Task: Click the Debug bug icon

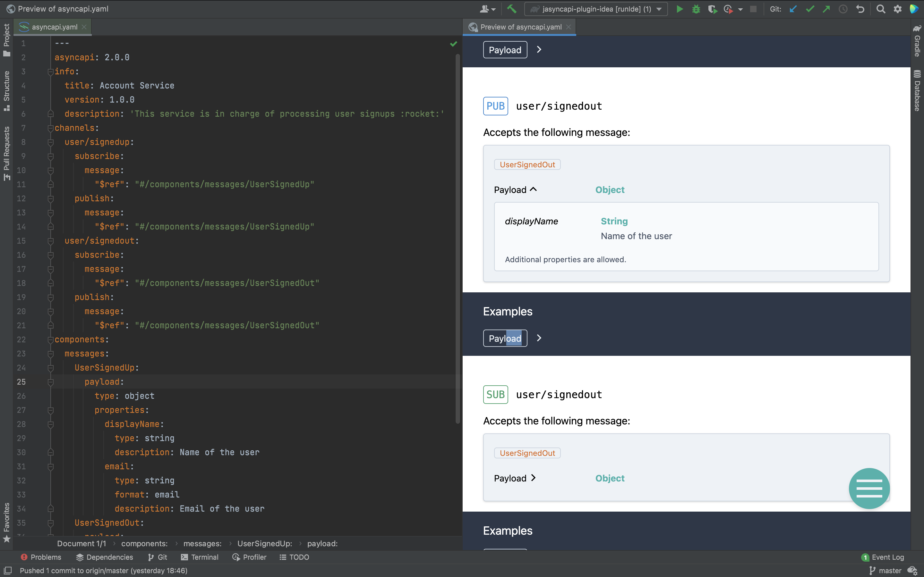Action: point(696,9)
